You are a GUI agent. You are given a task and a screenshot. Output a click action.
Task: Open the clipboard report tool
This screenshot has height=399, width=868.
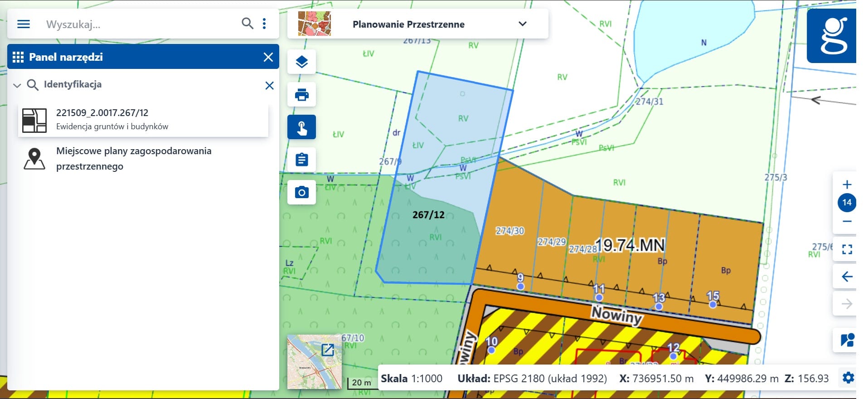point(301,160)
